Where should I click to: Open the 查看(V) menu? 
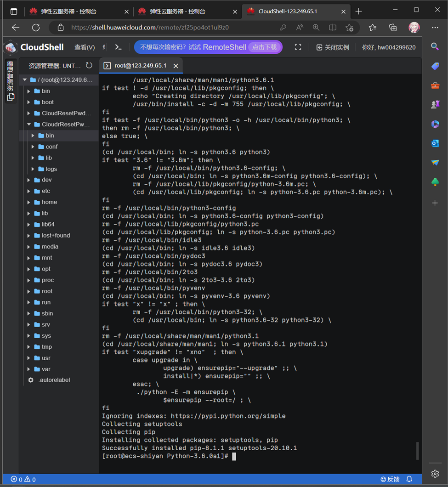click(x=85, y=47)
